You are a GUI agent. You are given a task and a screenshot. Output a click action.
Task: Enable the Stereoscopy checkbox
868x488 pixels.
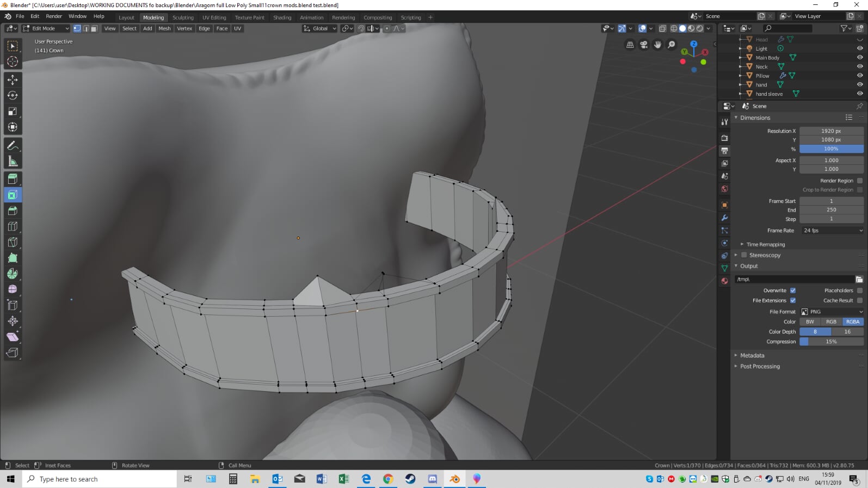744,255
